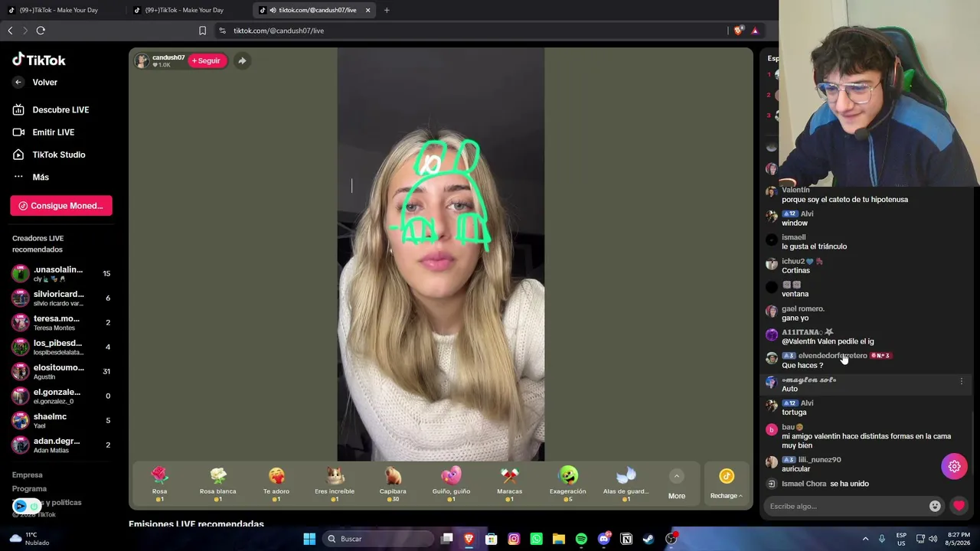Viewport: 980px width, 551px height.
Task: Open options for Auto message
Action: coord(962,380)
